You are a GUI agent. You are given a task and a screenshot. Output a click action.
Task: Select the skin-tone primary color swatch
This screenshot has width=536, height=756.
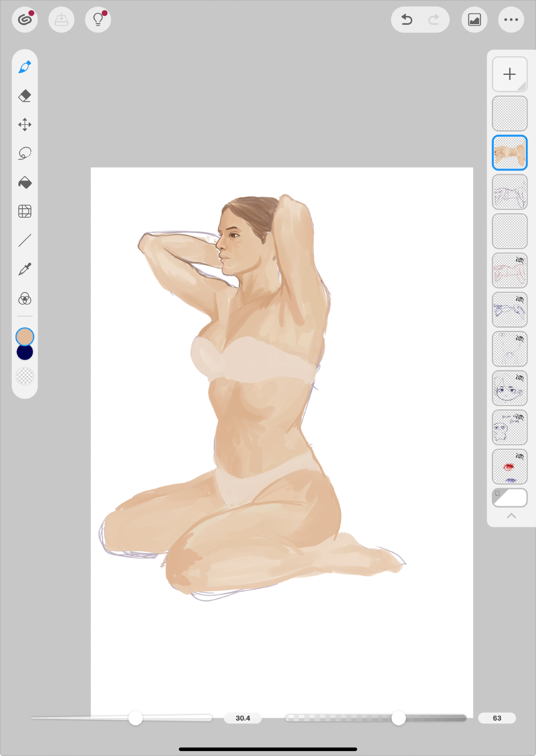[25, 337]
